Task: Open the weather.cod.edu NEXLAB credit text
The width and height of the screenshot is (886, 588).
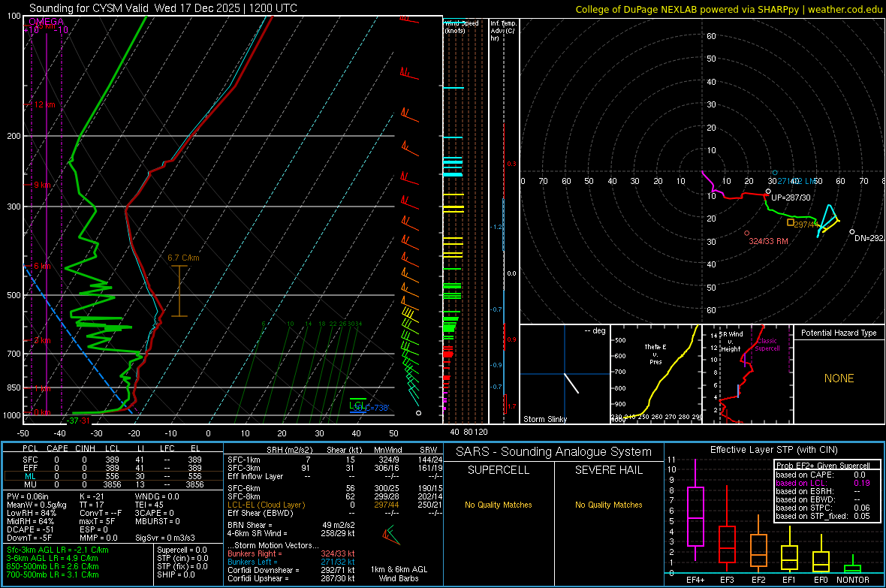Action: [729, 10]
